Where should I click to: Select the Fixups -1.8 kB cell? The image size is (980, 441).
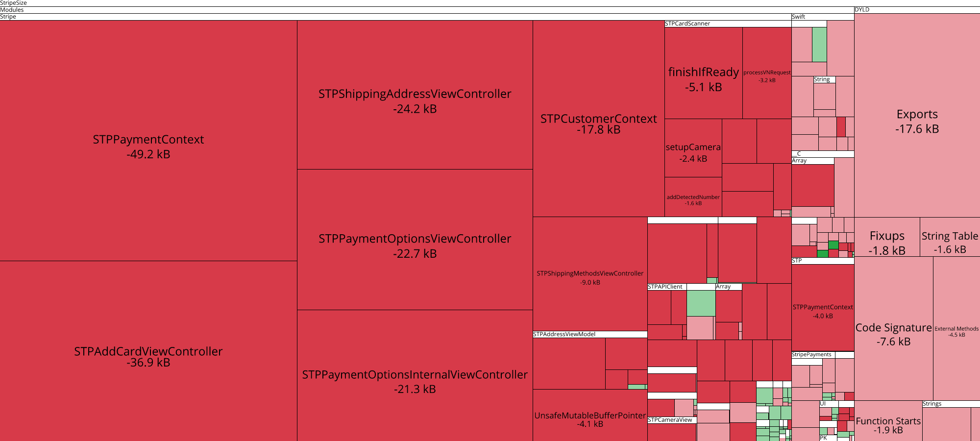(x=887, y=237)
